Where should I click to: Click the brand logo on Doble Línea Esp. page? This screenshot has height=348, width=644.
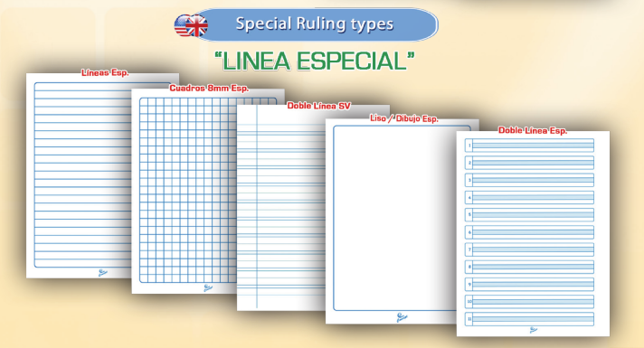click(533, 330)
